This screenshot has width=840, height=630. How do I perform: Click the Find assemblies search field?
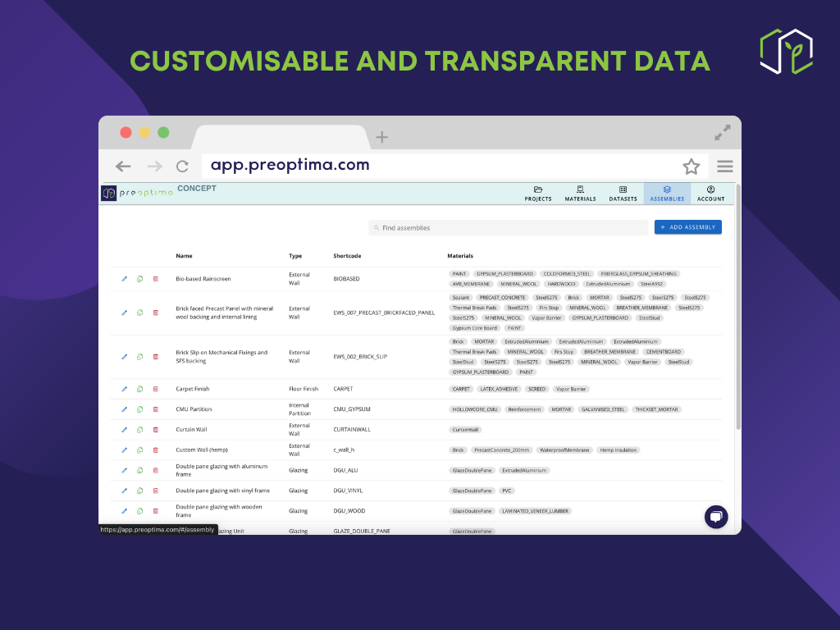pos(509,227)
